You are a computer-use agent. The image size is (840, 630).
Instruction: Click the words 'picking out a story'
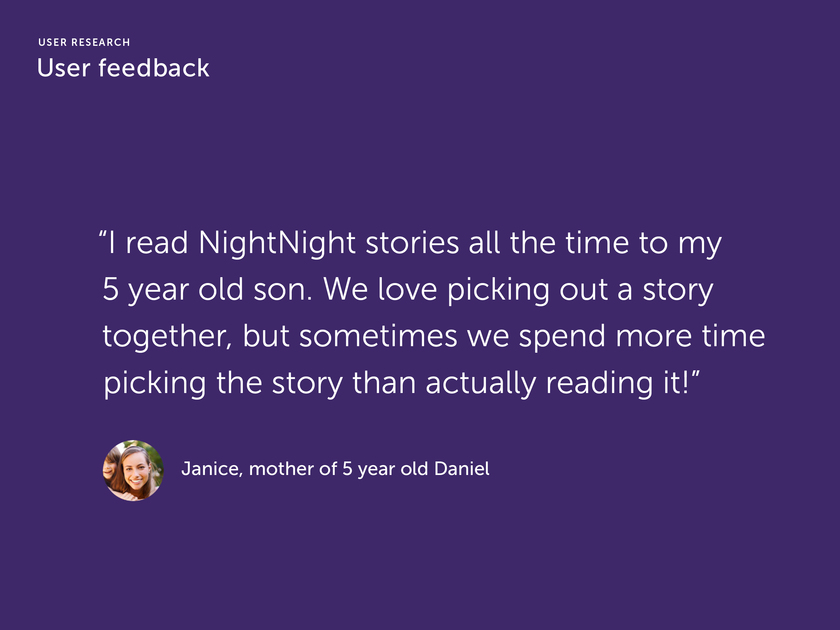[580, 290]
